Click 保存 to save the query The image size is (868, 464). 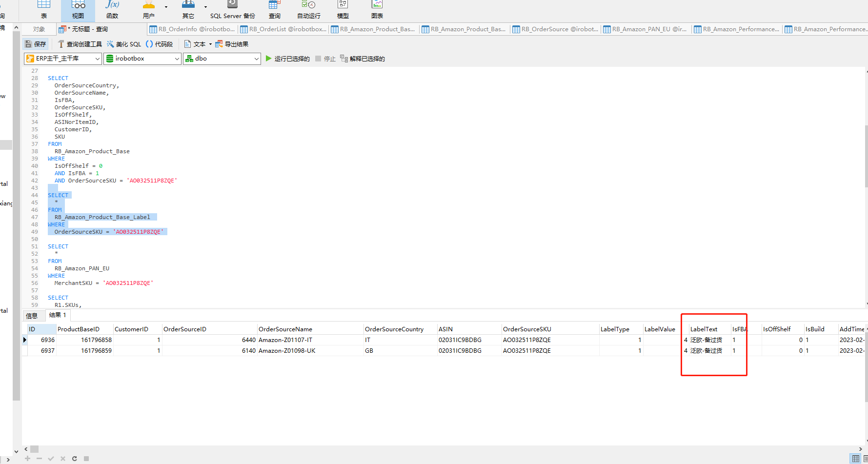(36, 44)
